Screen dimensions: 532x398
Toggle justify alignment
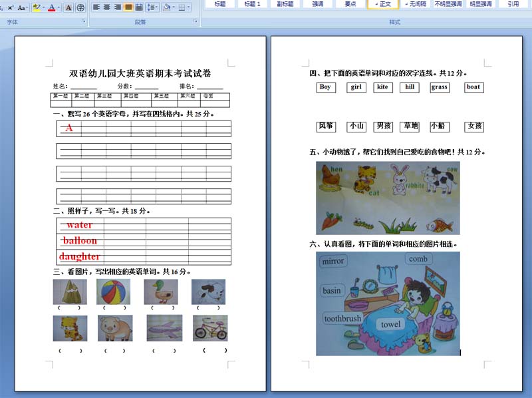pos(128,7)
